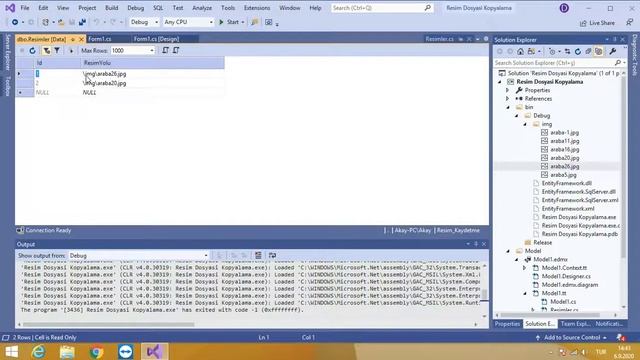Open the File menu
Viewport: 640px width, 360px height.
25,8
